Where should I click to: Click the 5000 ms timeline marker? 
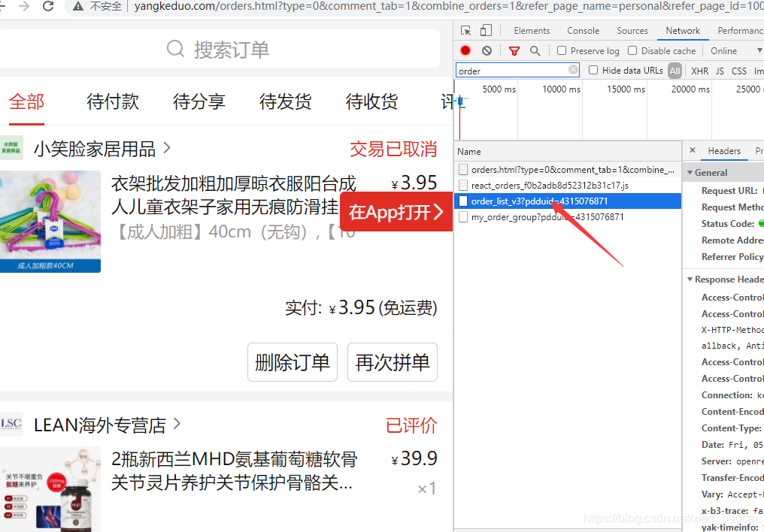[499, 89]
